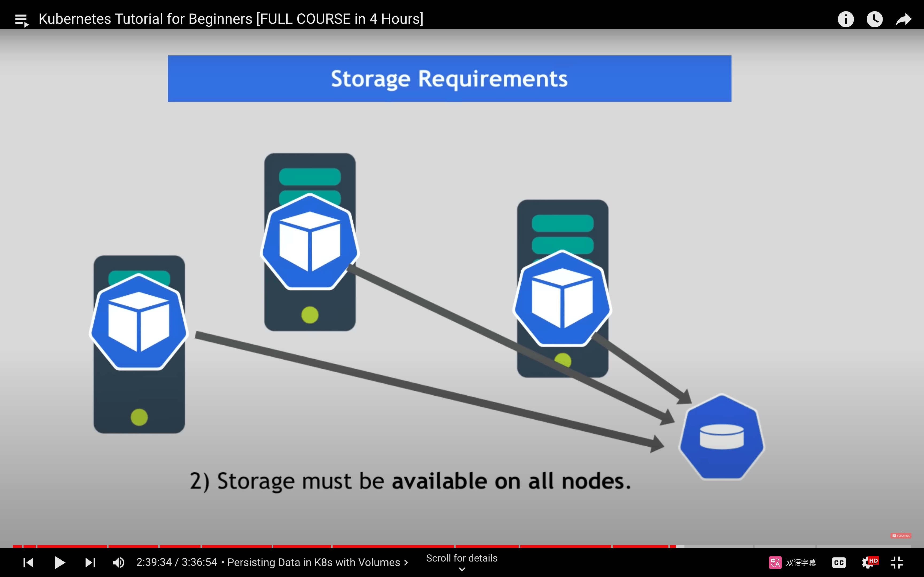Jump to previous video

pyautogui.click(x=29, y=563)
